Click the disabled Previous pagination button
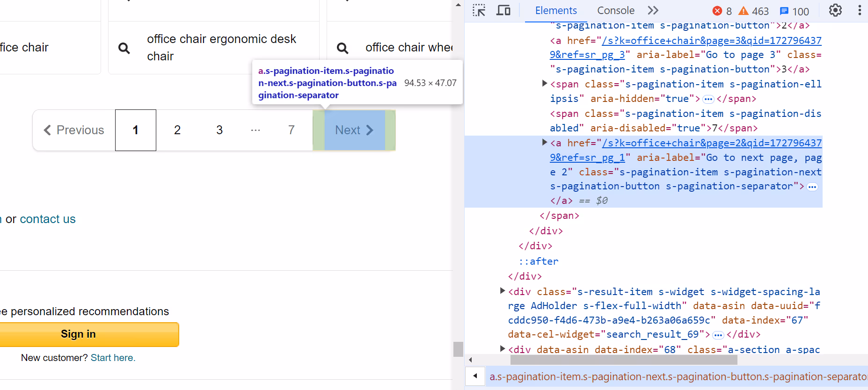Screen dimensions: 868x390 click(x=74, y=130)
